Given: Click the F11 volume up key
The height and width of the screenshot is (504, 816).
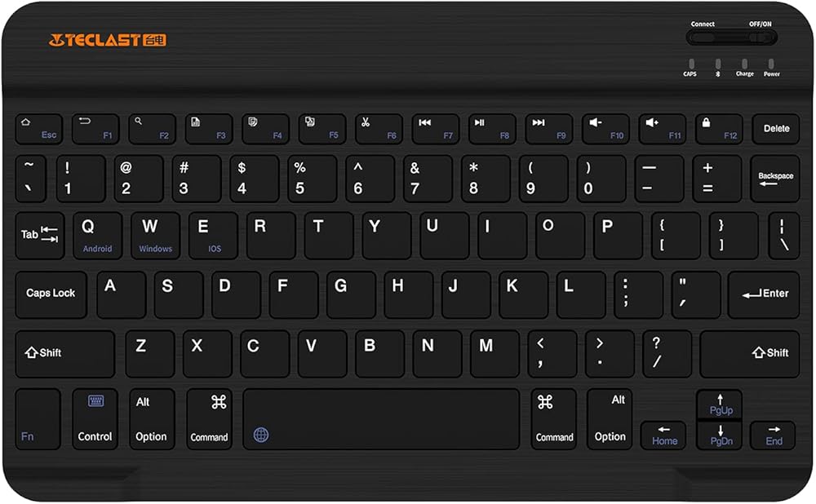Looking at the screenshot, I should pos(663,129).
